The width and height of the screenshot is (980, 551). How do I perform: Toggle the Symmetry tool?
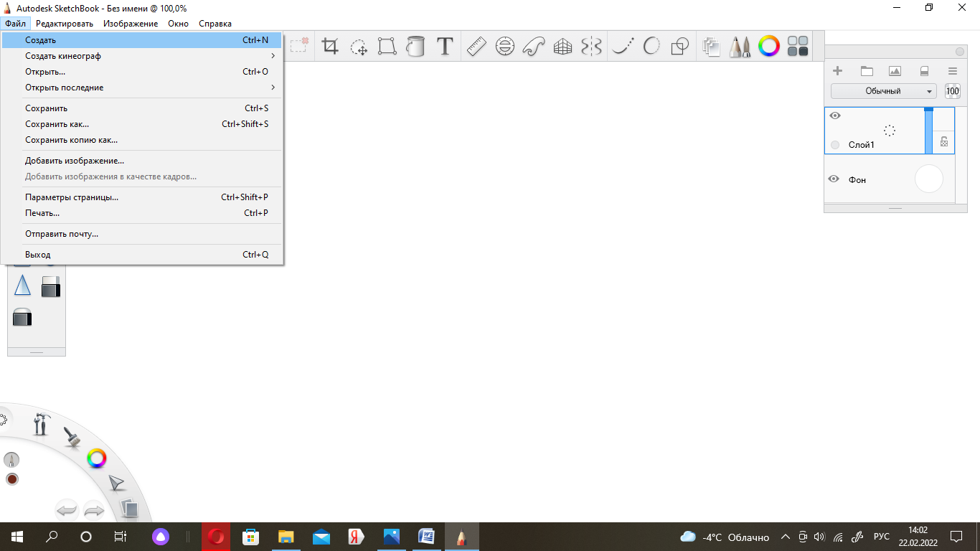click(x=591, y=47)
